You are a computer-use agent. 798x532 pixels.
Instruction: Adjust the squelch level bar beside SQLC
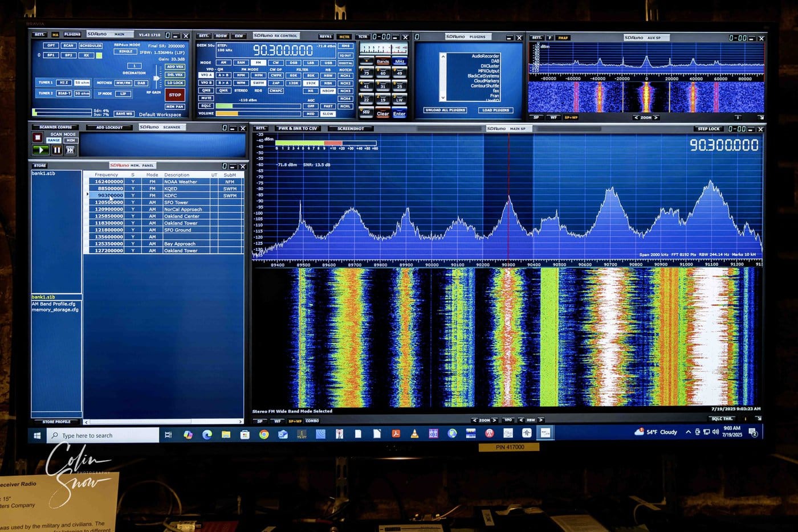(258, 106)
